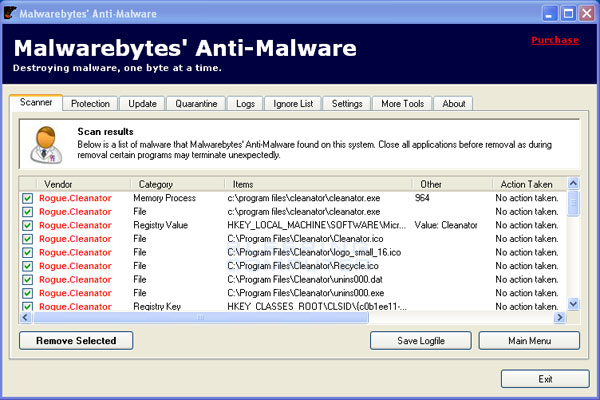This screenshot has height=400, width=600.
Task: Click the Remove Selected button
Action: [76, 341]
